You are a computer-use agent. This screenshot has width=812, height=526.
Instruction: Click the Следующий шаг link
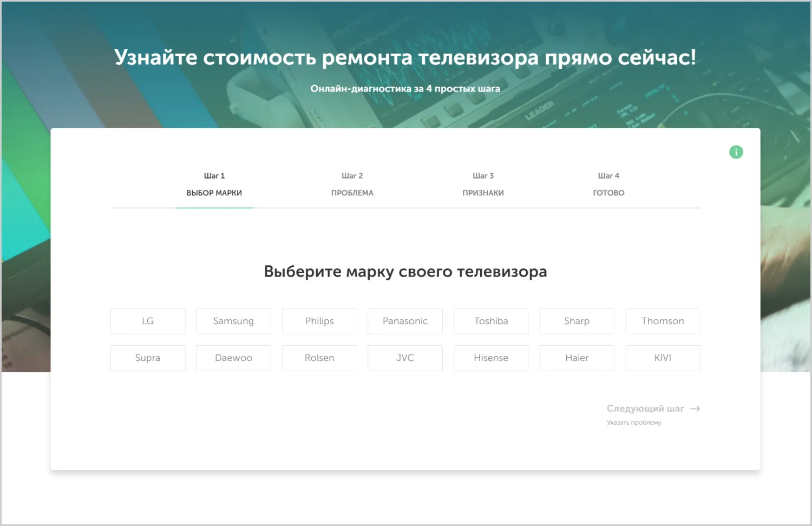point(645,409)
